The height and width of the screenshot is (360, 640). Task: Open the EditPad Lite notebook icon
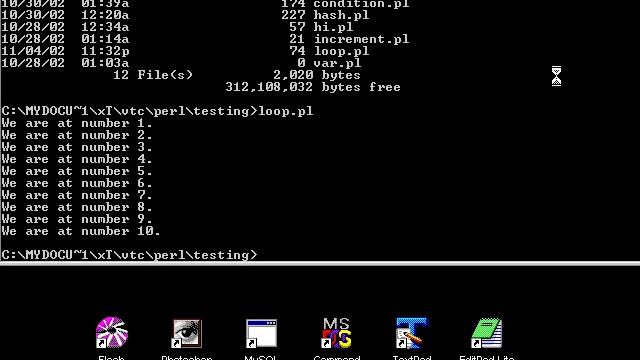(x=486, y=333)
